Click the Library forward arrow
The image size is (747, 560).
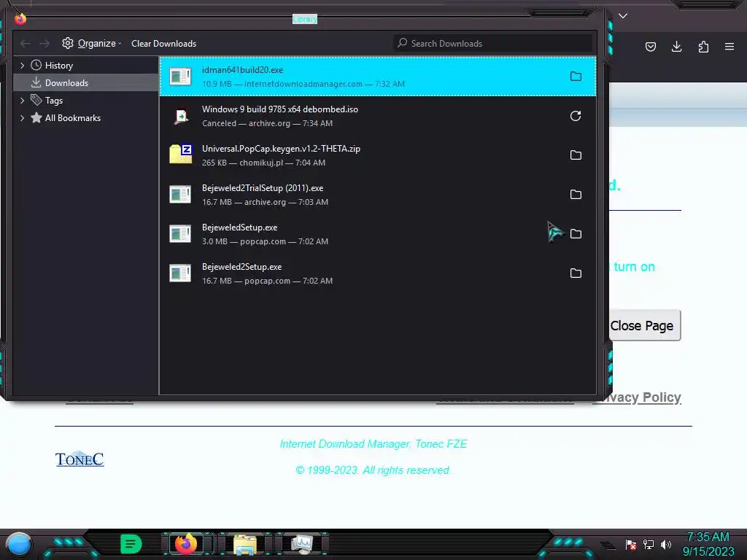click(44, 44)
